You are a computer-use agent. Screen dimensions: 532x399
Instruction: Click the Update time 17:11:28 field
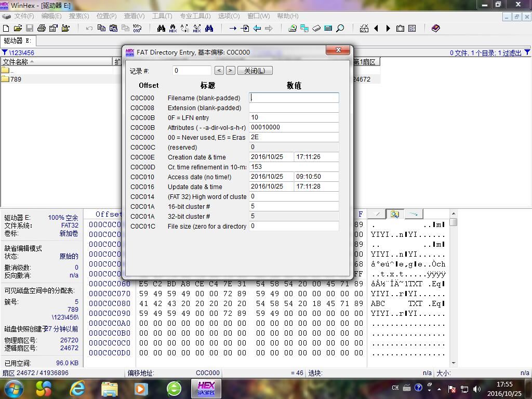(316, 187)
